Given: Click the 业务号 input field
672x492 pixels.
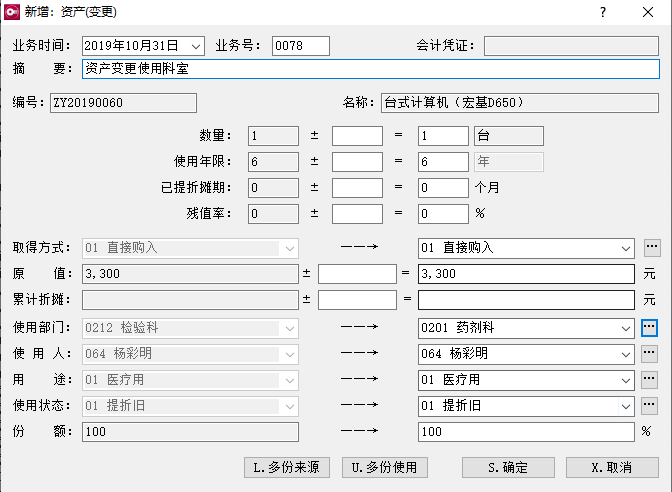Looking at the screenshot, I should pos(300,46).
